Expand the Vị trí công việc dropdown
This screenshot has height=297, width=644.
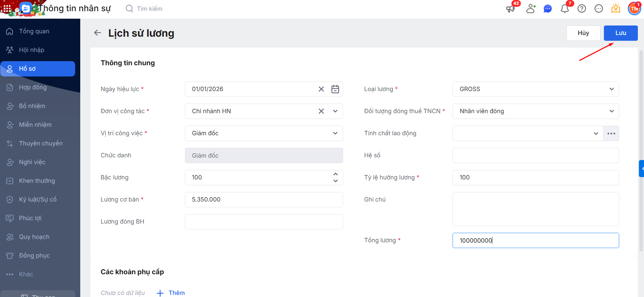coord(335,133)
